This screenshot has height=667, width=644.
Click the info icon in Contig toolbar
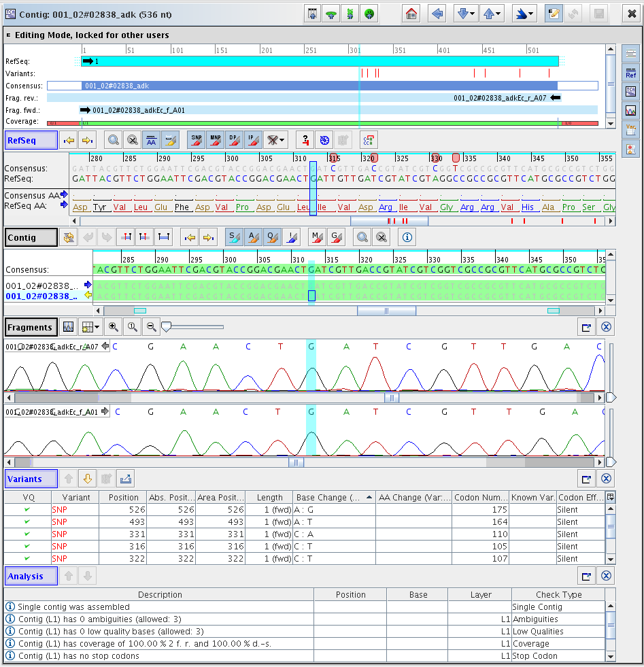point(407,237)
